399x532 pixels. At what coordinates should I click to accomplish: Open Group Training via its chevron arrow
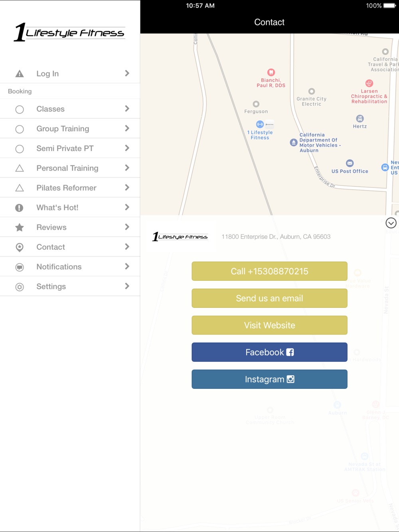coord(127,128)
